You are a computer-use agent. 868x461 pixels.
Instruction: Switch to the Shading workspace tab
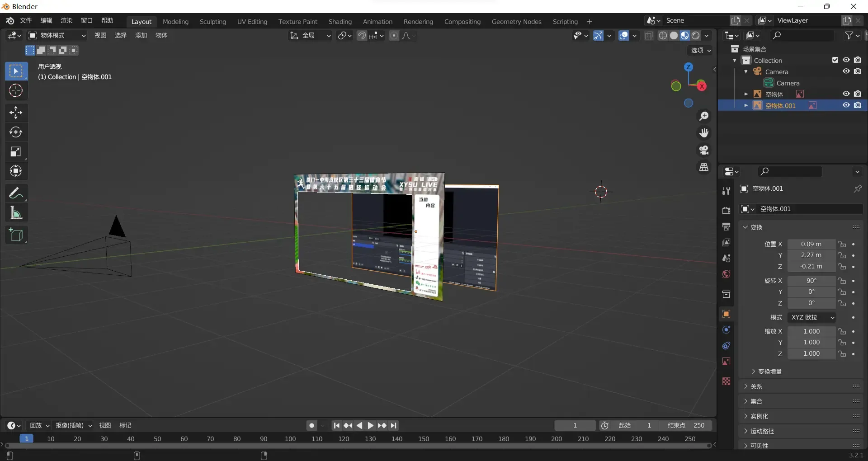click(340, 22)
